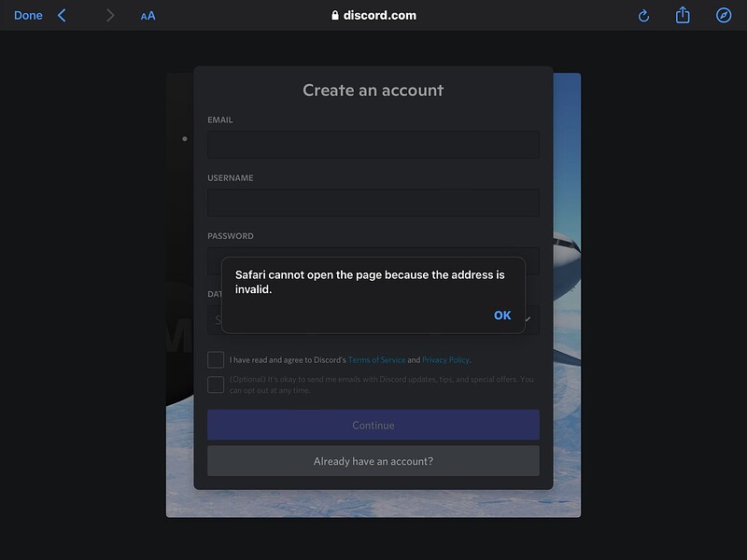Open the Terms of Service link
The image size is (747, 560).
(377, 360)
